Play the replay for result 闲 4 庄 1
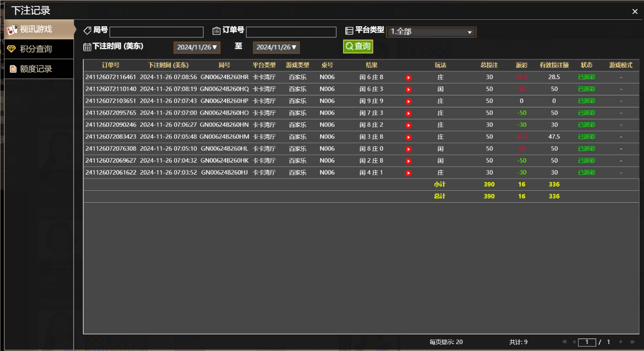The width and height of the screenshot is (644, 351). coord(408,172)
